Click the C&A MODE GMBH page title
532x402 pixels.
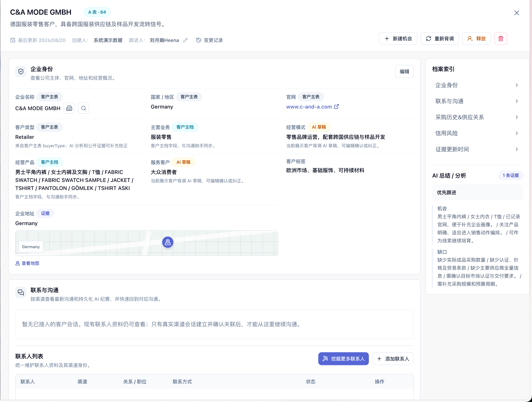[41, 12]
